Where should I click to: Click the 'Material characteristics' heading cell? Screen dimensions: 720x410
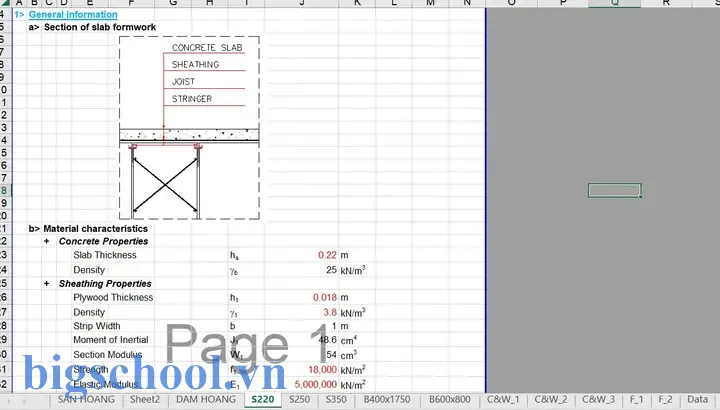[96, 229]
